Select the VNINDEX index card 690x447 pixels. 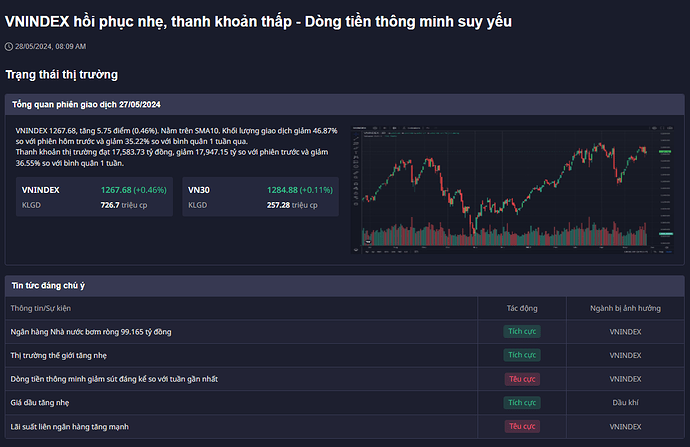coord(96,196)
